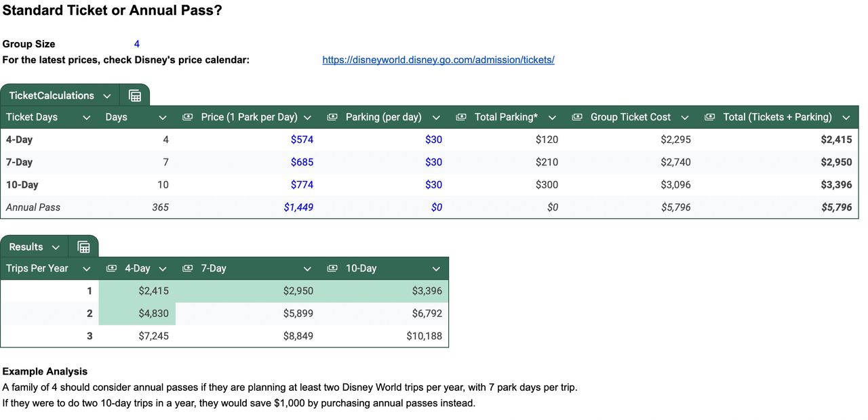Click currency icon on Results 7-Day header
Image resolution: width=868 pixels, height=420 pixels.
tap(188, 269)
